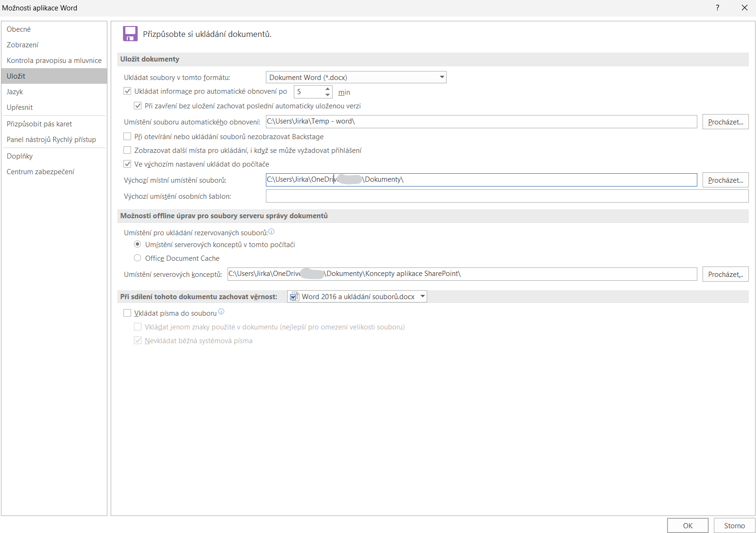Cancel the dialog with Storno
The width and height of the screenshot is (756, 533).
(x=734, y=525)
